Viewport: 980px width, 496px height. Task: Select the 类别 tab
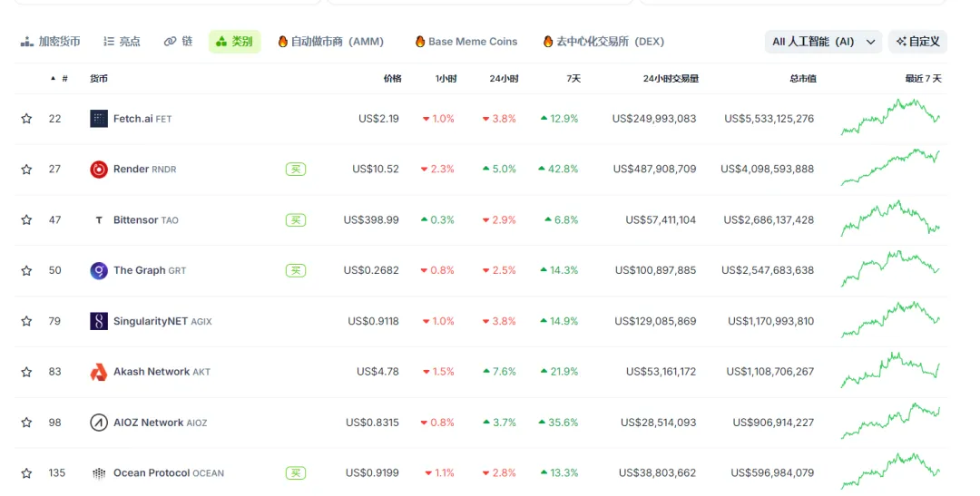[x=234, y=42]
